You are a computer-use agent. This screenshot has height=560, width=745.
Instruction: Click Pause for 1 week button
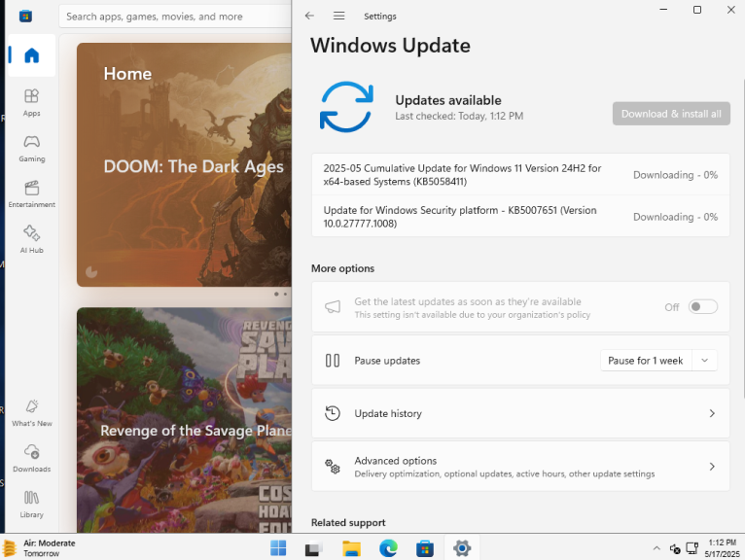pyautogui.click(x=646, y=361)
